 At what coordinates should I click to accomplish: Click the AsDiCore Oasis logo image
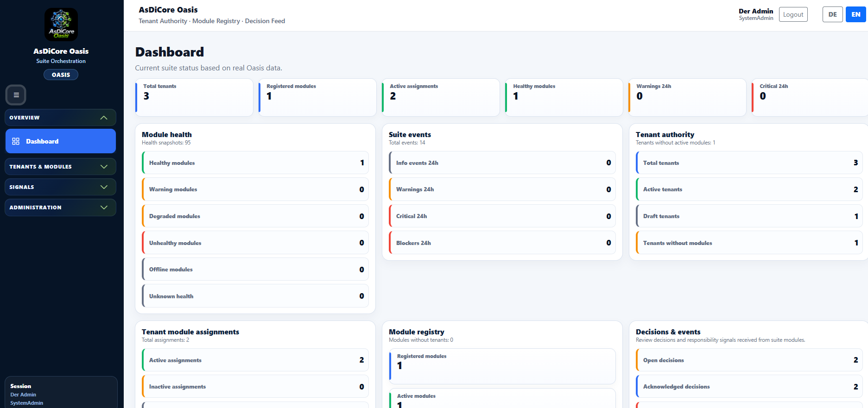[61, 25]
